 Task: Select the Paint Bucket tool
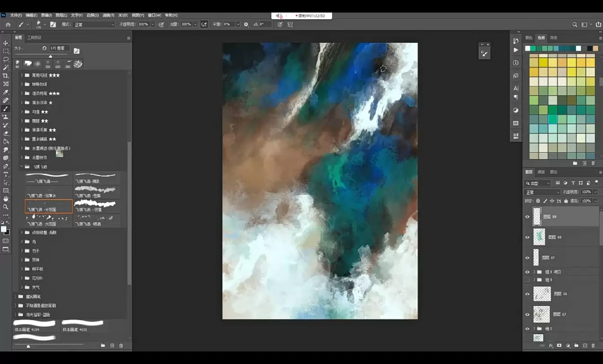6,141
